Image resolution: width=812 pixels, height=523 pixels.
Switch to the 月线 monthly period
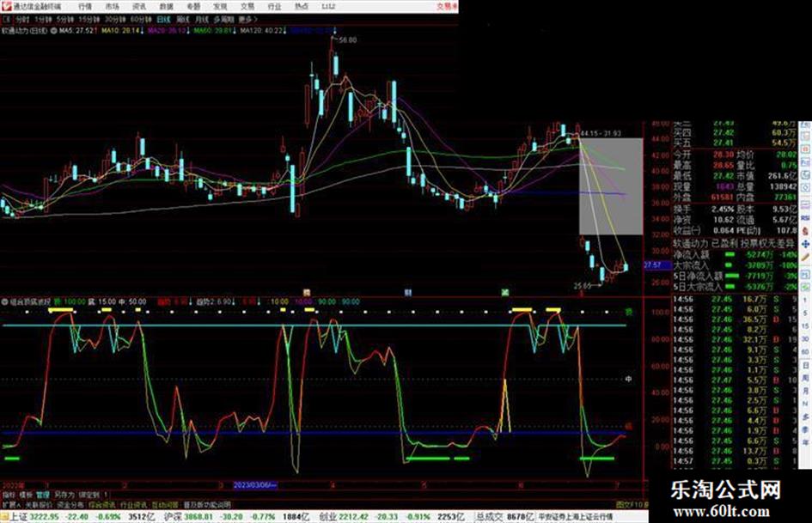point(202,20)
